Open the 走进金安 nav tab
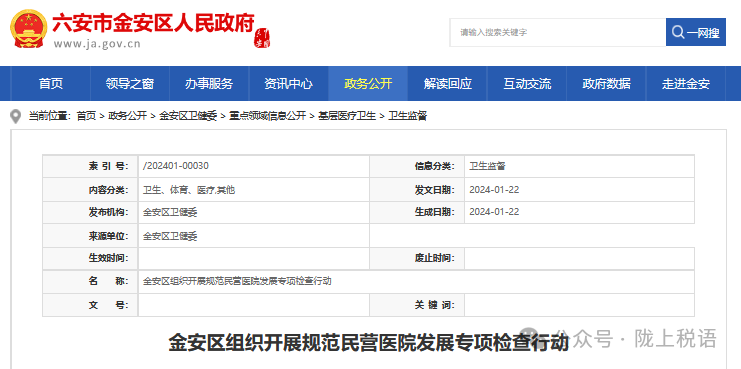Image resolution: width=741 pixels, height=369 pixels. (686, 84)
